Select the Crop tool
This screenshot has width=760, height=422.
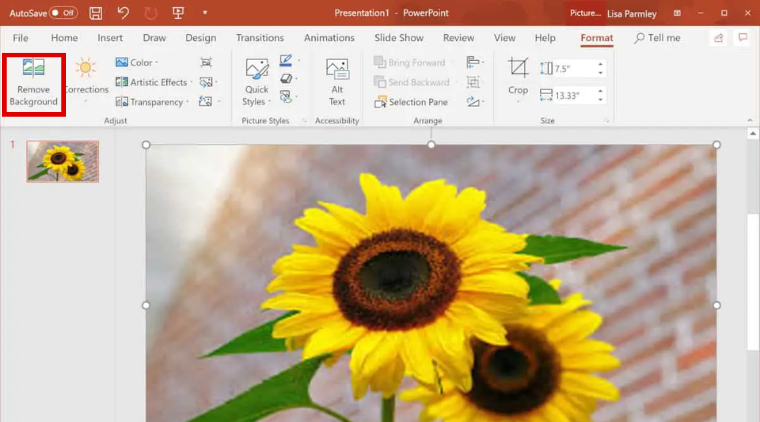click(518, 80)
